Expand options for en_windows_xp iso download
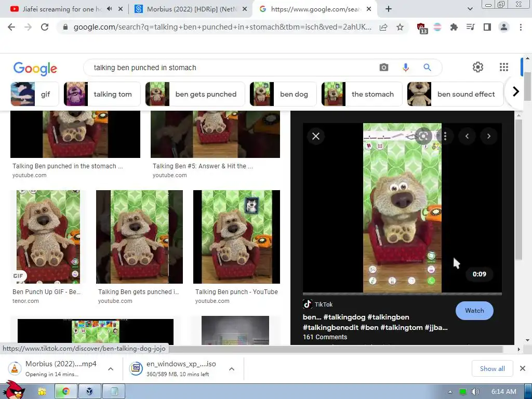This screenshot has height=399, width=532. pos(232,369)
